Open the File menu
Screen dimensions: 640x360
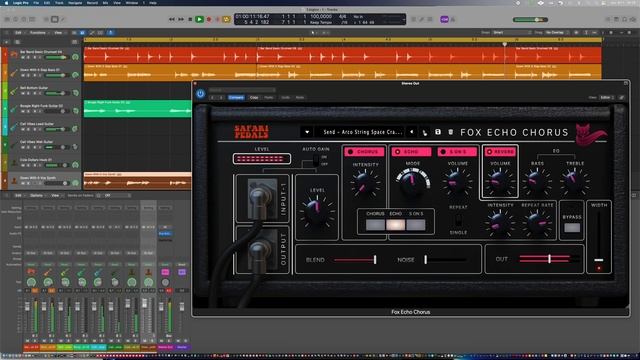(36, 2)
